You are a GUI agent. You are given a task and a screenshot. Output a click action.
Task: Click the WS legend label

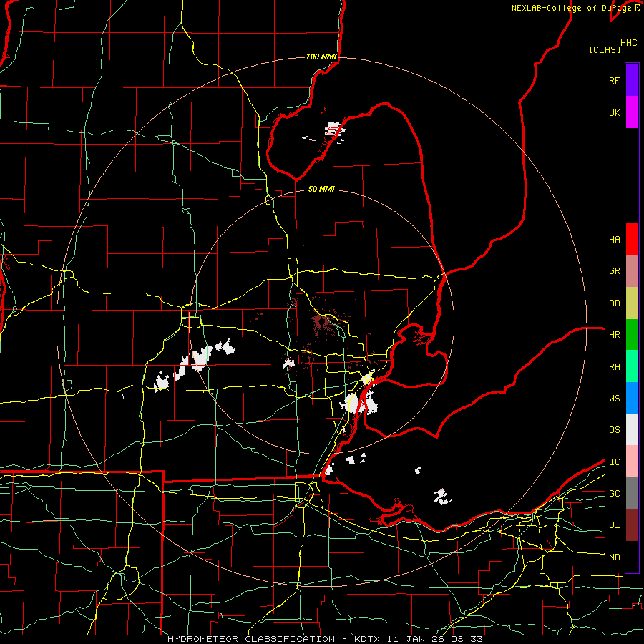pos(614,399)
